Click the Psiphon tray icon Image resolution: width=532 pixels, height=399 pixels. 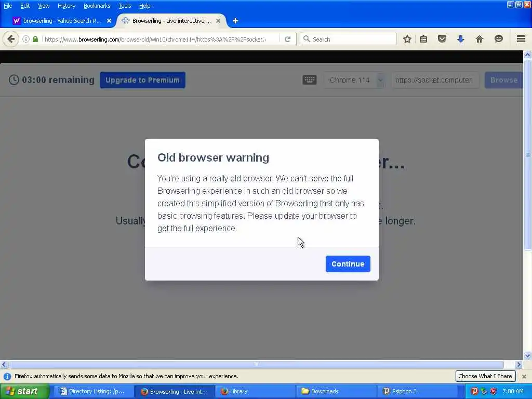pyautogui.click(x=474, y=391)
